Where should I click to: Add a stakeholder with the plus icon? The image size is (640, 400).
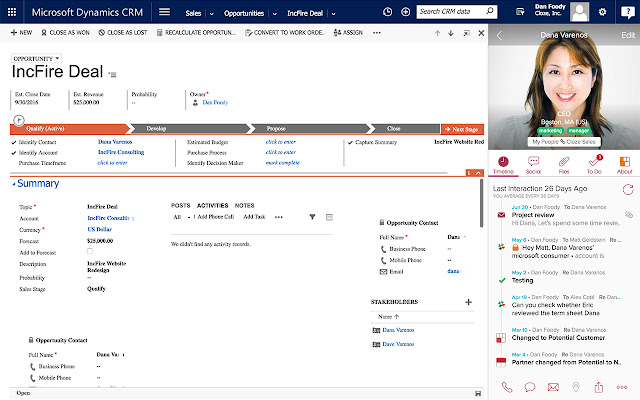coord(468,302)
